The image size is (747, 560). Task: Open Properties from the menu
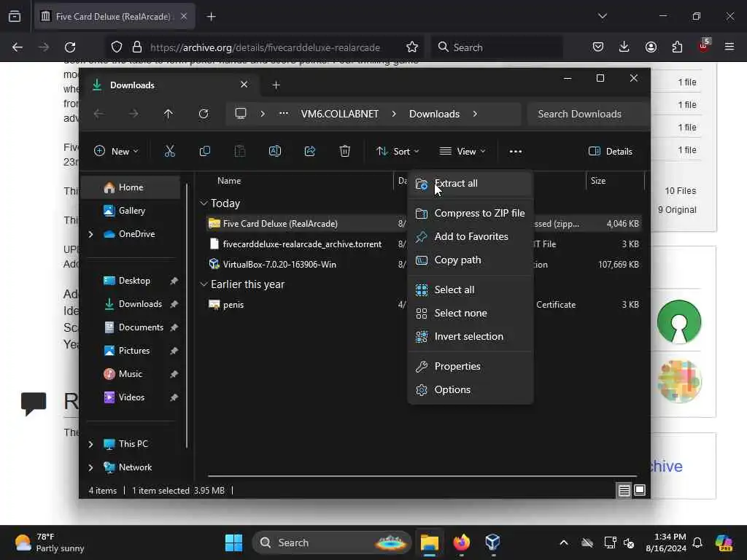point(471,366)
